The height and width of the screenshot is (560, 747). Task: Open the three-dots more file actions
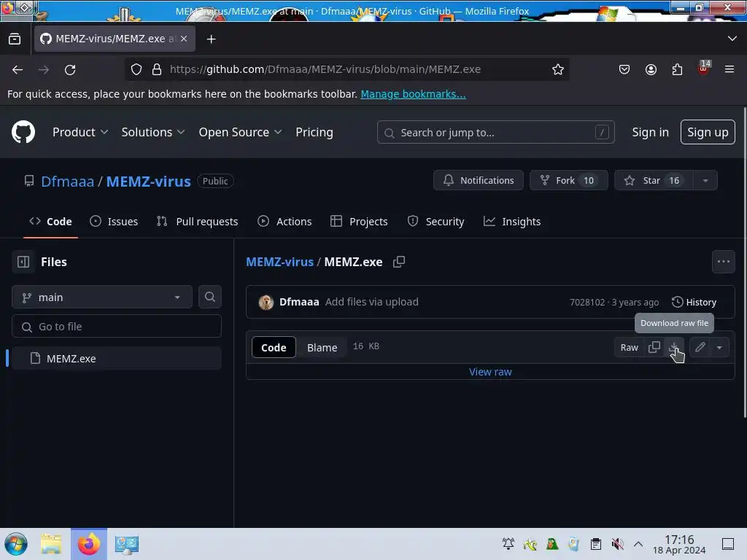723,262
